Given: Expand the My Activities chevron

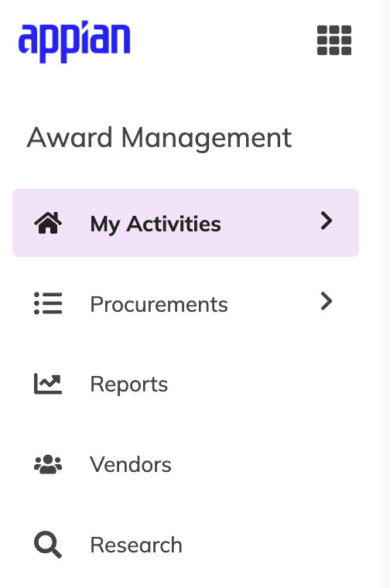Looking at the screenshot, I should click(x=327, y=220).
